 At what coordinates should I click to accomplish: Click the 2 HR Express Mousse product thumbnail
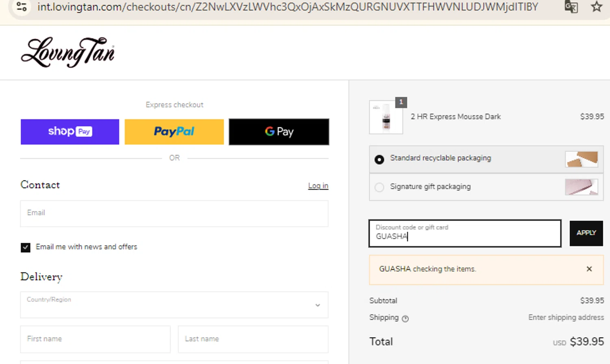(386, 117)
